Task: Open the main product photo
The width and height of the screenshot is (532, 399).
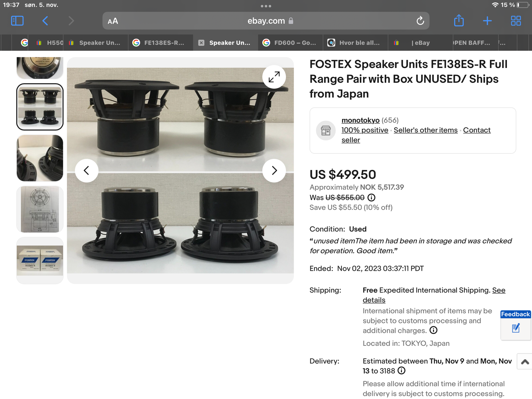Action: point(180,171)
